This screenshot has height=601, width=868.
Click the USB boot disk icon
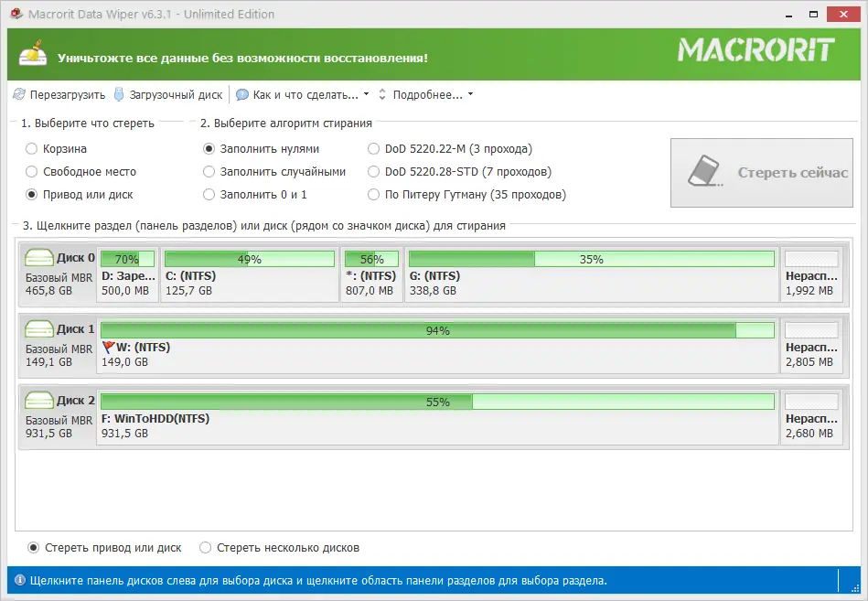point(119,94)
